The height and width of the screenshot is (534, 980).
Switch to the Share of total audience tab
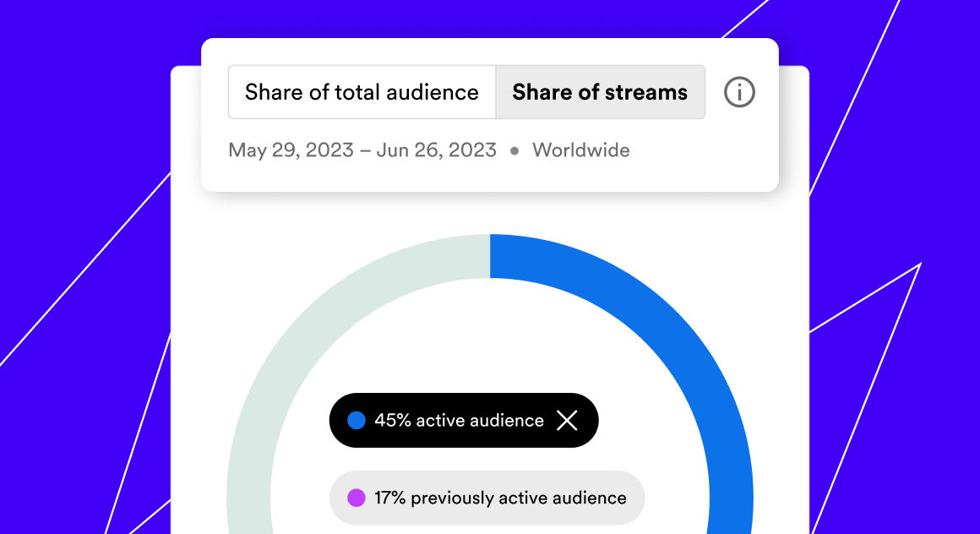click(x=362, y=92)
